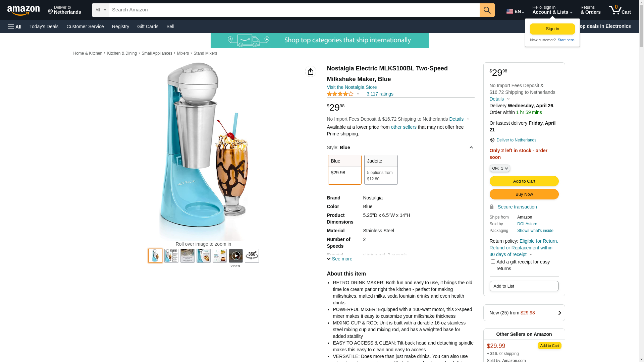Expand See more product details
This screenshot has height=362, width=644.
coord(339,259)
